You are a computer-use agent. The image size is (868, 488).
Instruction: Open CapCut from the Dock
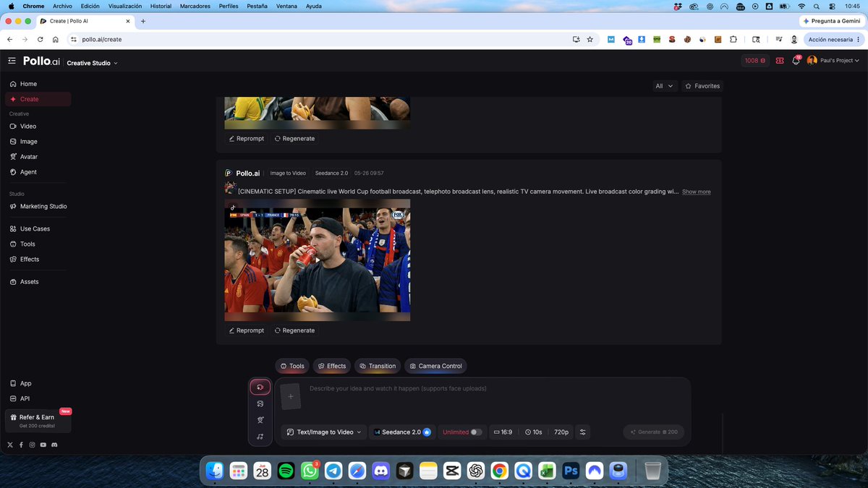tap(452, 471)
